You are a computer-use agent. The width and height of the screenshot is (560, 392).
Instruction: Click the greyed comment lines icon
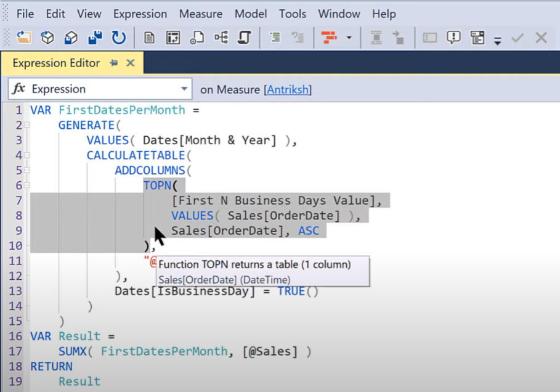click(298, 37)
